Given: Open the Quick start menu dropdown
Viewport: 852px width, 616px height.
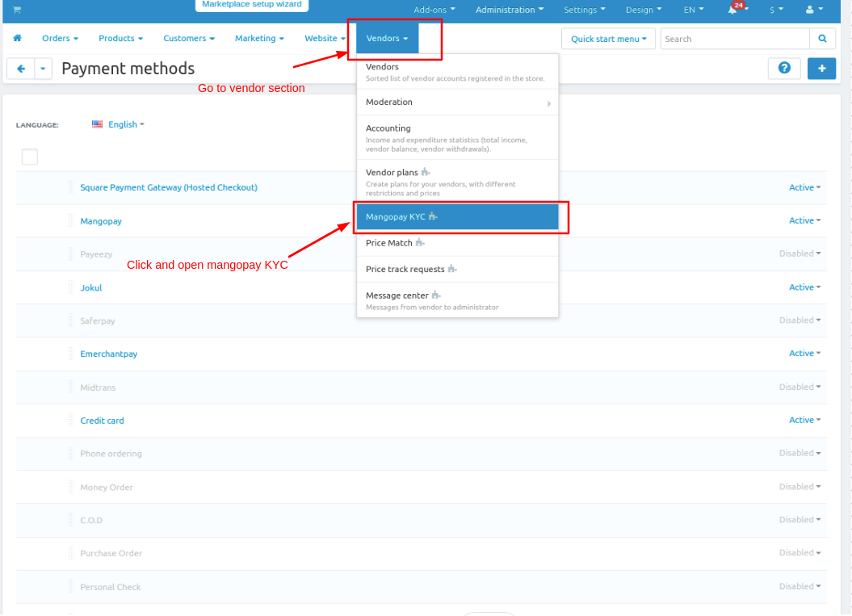Looking at the screenshot, I should 608,39.
